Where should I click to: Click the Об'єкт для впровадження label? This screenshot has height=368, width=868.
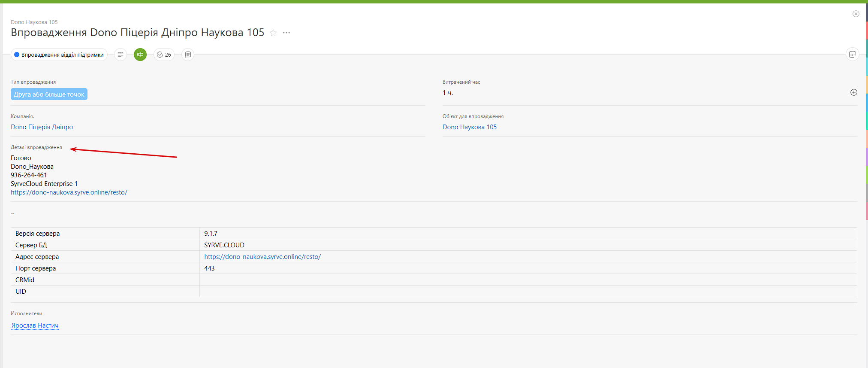(473, 116)
